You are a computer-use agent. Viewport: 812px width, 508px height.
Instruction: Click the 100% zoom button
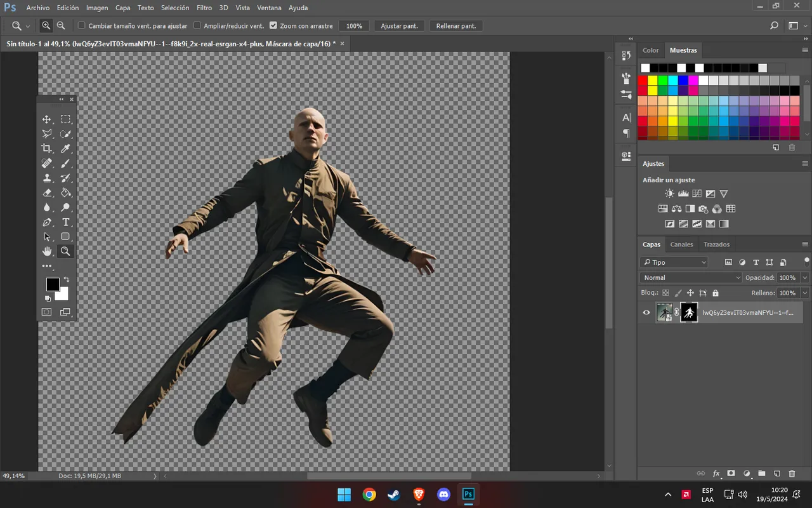tap(354, 26)
